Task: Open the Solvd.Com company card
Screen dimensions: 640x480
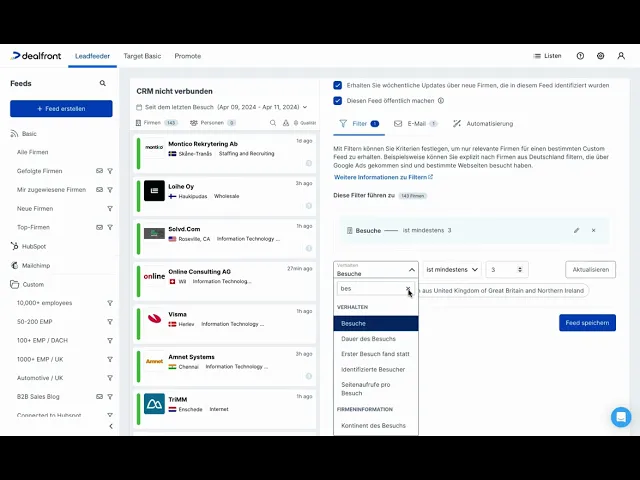Action: [224, 239]
